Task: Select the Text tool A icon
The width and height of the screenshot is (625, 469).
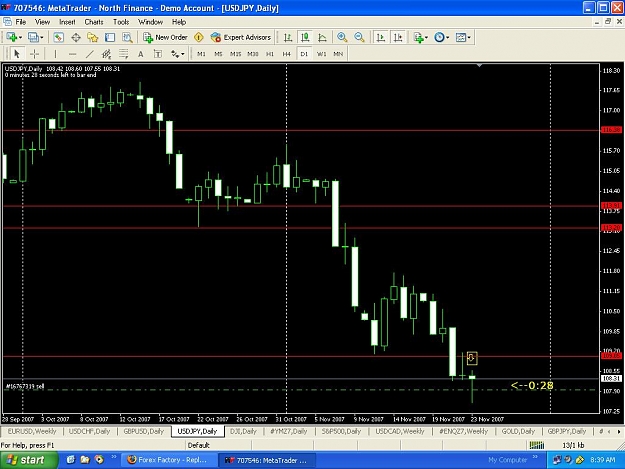Action: point(141,54)
